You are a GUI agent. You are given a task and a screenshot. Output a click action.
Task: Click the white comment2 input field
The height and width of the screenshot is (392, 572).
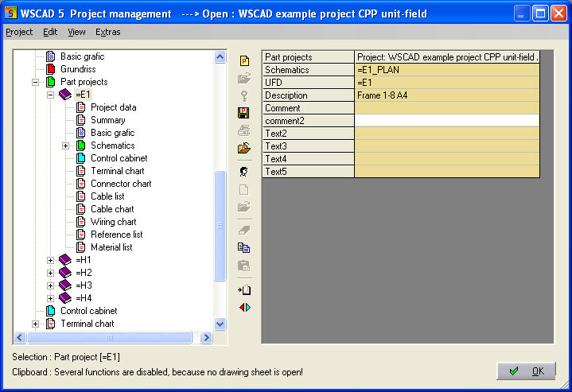coord(447,121)
